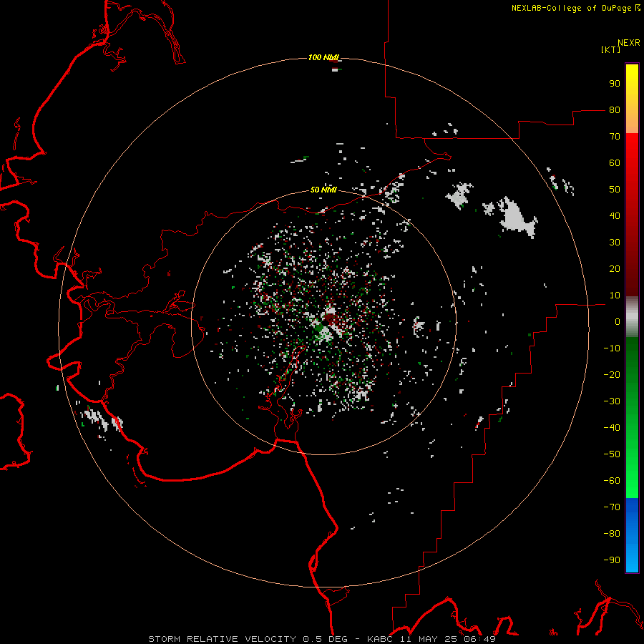The height and width of the screenshot is (644, 644).
Task: Click the -80 value on velocity scale
Action: tap(612, 534)
